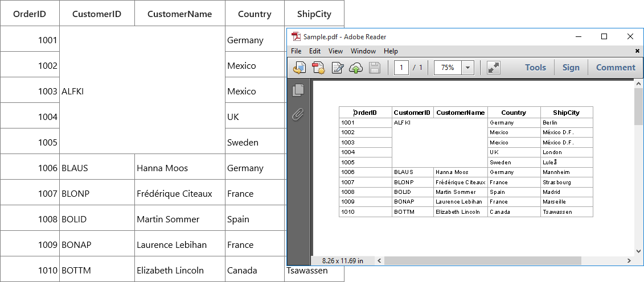
Task: Open the attachments paperclip panel
Action: click(x=298, y=114)
